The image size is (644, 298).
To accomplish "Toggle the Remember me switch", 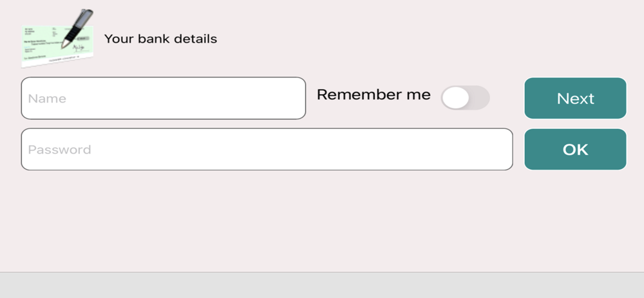I will [465, 98].
